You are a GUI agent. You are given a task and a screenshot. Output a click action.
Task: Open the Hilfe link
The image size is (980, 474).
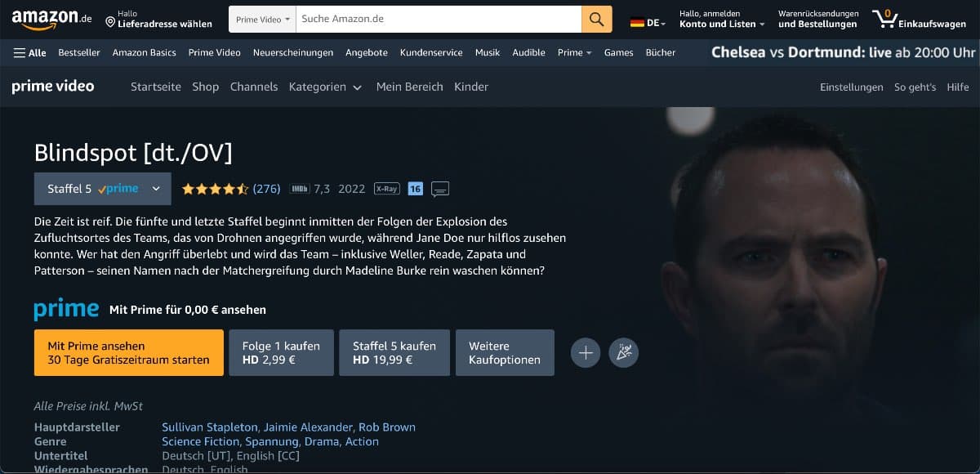click(x=958, y=87)
